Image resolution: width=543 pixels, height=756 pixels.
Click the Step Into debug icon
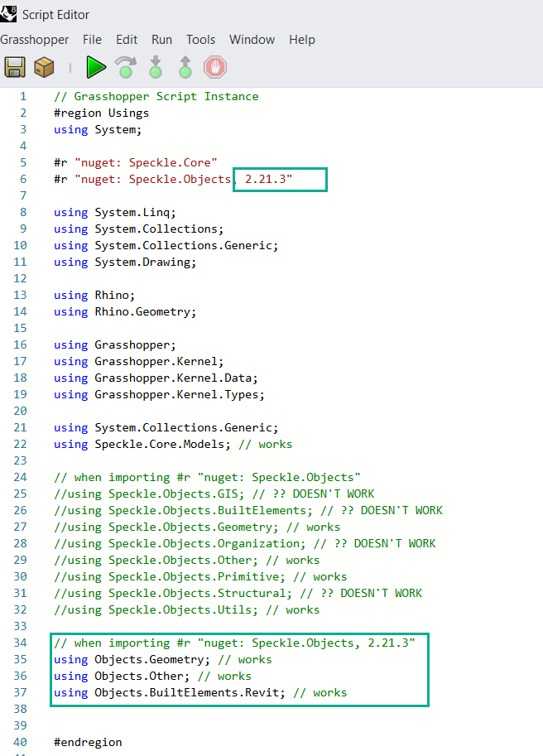156,67
